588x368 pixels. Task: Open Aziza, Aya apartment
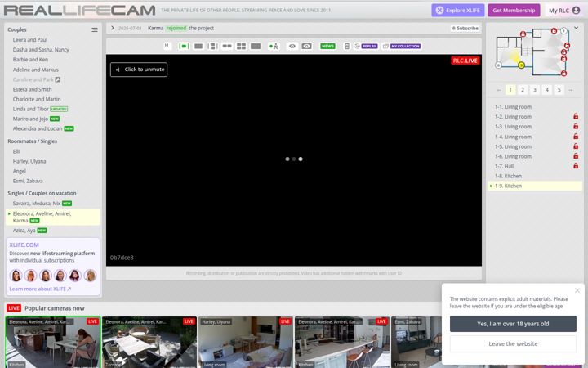tap(24, 230)
